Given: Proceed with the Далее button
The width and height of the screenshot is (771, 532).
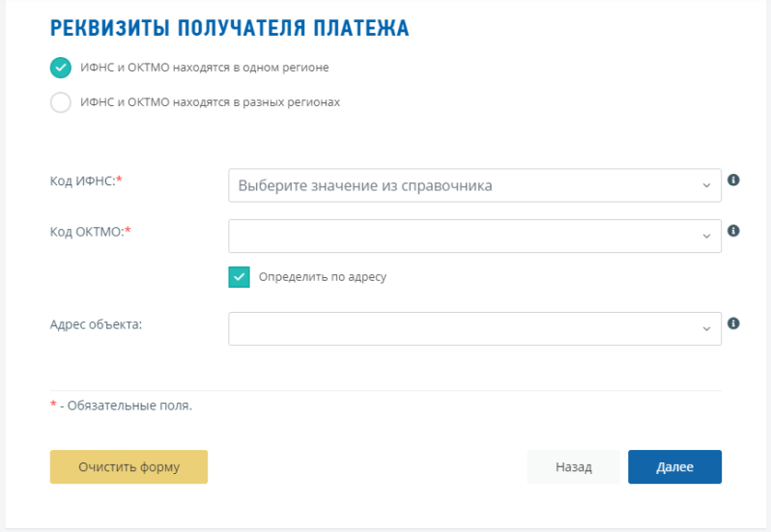Looking at the screenshot, I should point(674,466).
